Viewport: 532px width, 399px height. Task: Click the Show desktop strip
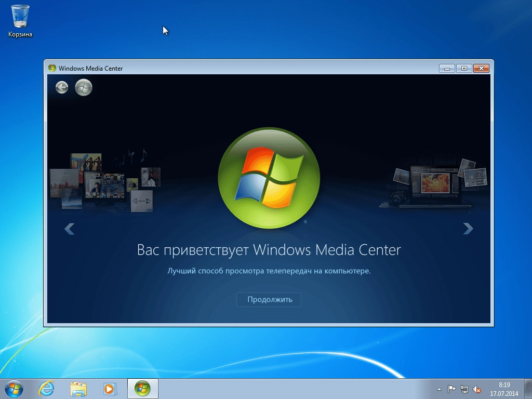point(528,389)
